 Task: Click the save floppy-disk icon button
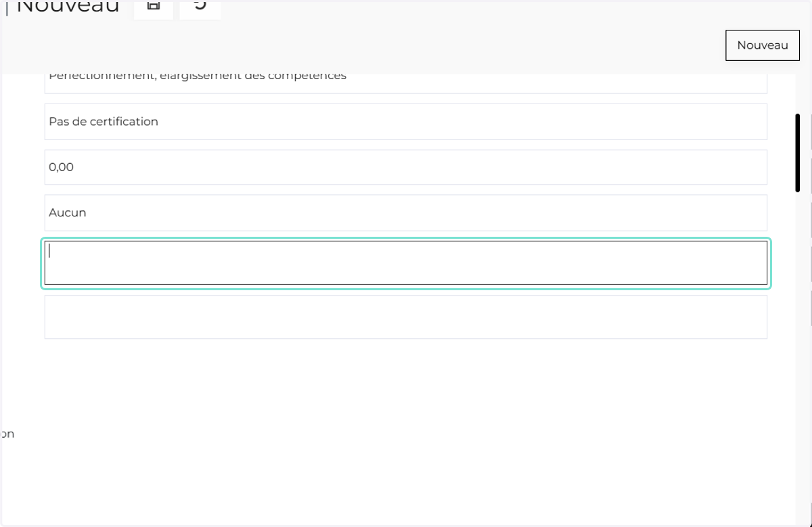pyautogui.click(x=154, y=8)
